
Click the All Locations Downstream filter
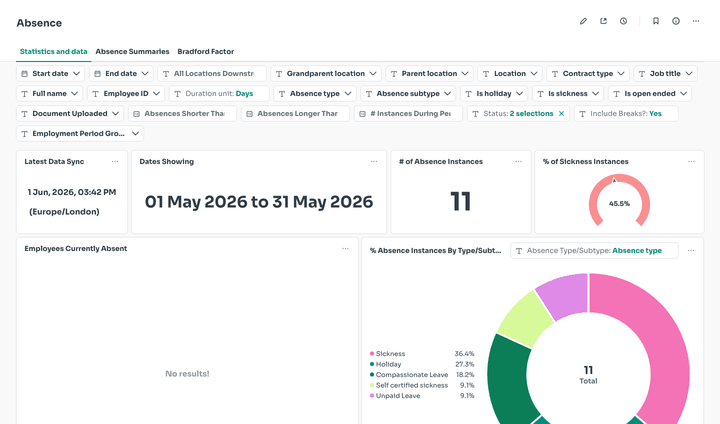coord(212,73)
